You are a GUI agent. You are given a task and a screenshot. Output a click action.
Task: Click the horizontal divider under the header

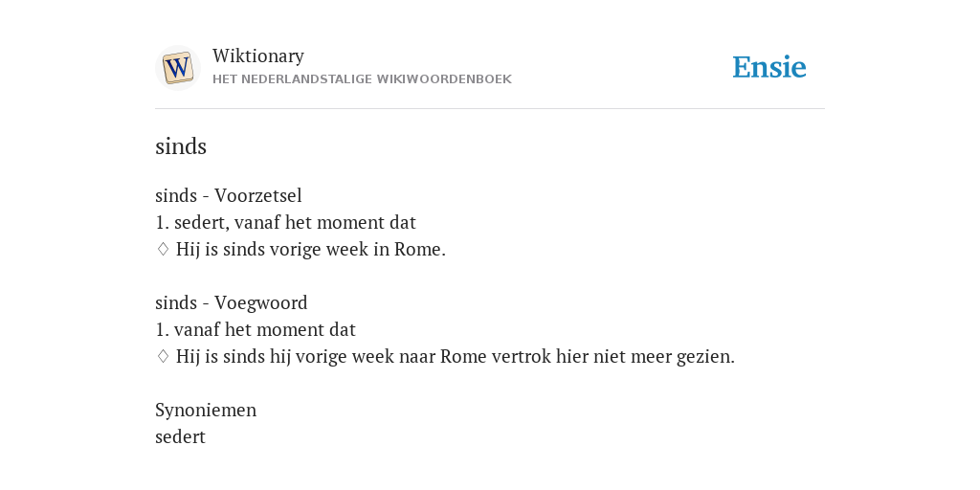coord(490,109)
